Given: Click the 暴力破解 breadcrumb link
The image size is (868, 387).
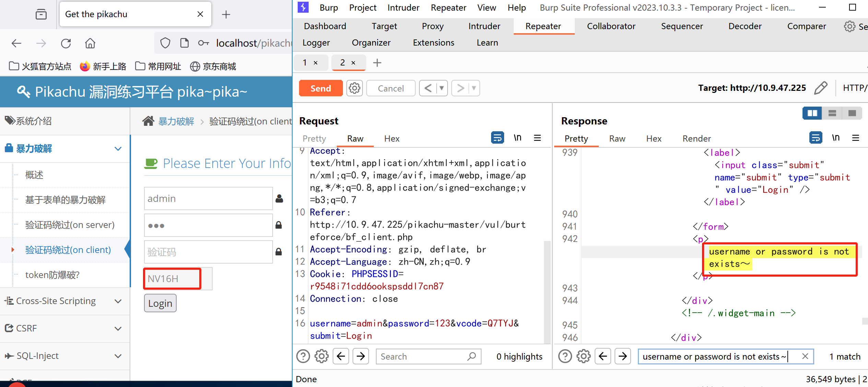Looking at the screenshot, I should coord(176,121).
